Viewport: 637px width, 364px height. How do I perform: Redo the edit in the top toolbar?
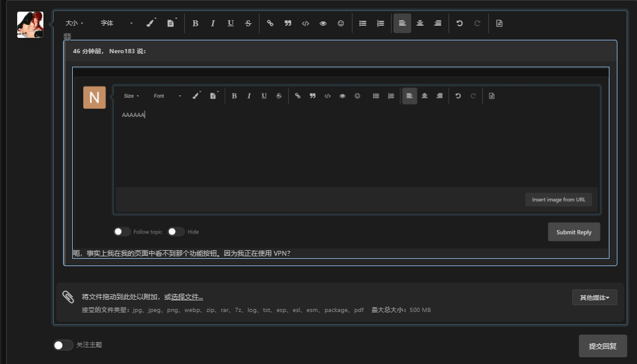[477, 23]
